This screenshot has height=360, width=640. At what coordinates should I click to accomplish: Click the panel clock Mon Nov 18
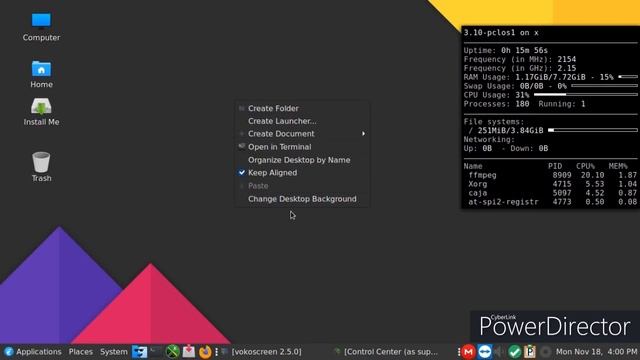click(596, 351)
